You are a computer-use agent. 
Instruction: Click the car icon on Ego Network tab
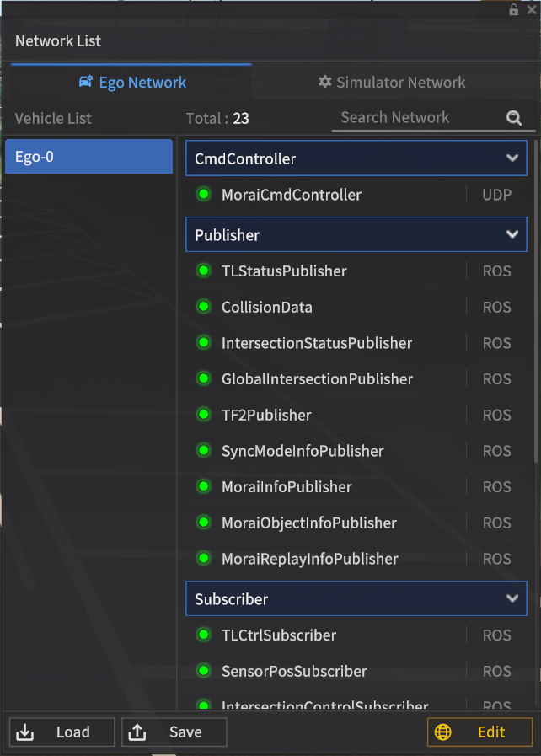[x=84, y=82]
